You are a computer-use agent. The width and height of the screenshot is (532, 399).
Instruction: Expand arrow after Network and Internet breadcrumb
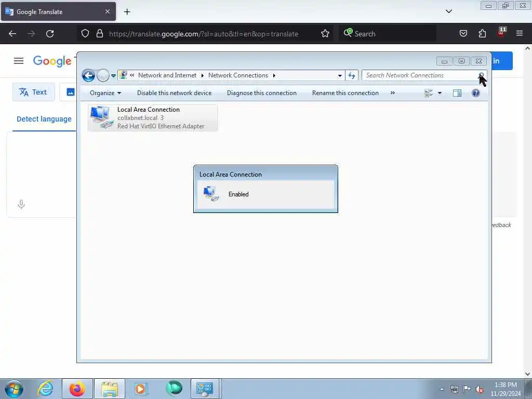tap(203, 75)
